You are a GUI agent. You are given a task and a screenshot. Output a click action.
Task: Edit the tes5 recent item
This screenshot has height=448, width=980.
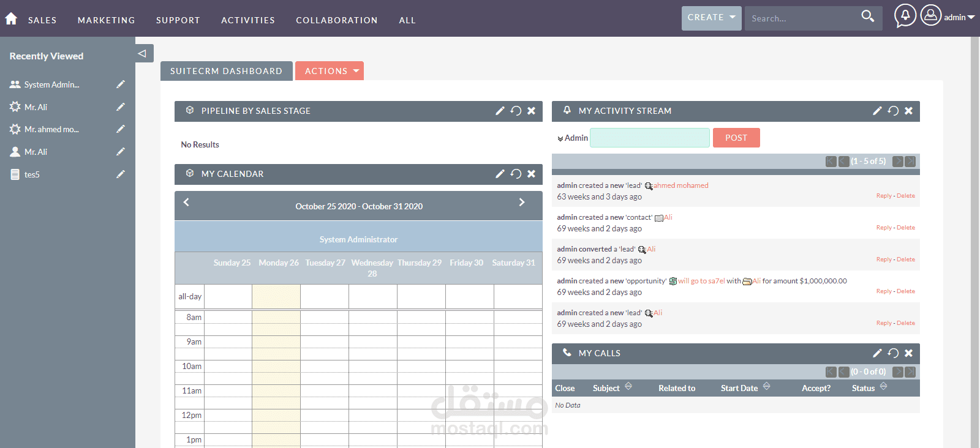tap(121, 174)
